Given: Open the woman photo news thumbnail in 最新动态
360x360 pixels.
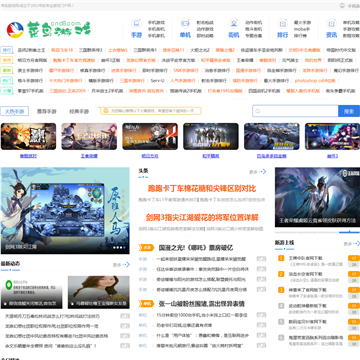Looking at the screenshot, I should (x=99, y=292).
